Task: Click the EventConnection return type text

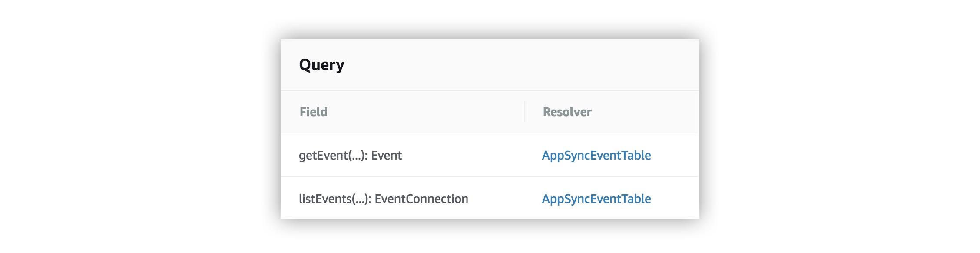Action: click(421, 199)
